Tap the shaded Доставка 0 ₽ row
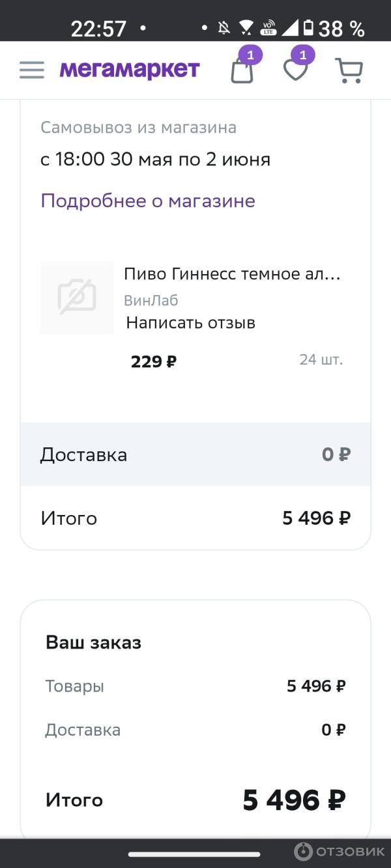Screen dimensions: 391x868 click(x=195, y=455)
